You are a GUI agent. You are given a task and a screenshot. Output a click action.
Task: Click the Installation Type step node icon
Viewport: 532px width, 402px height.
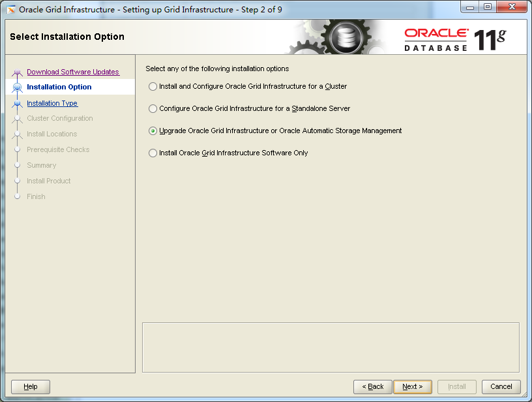coord(18,103)
